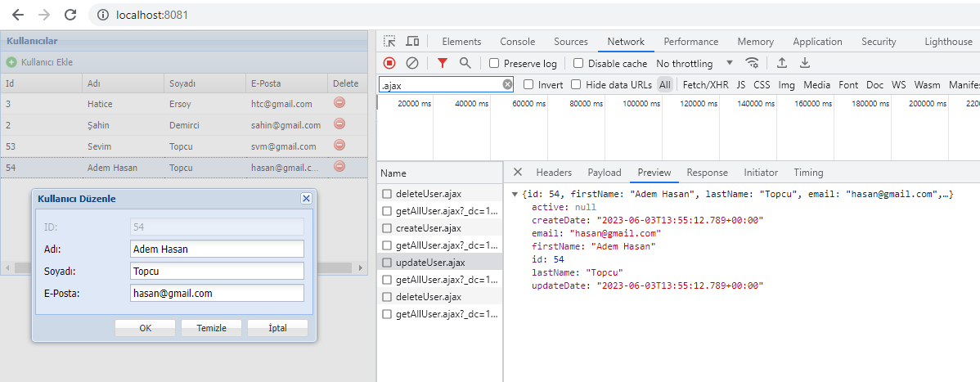Click OK in edit dialog
Screen dimensions: 980x382
[145, 328]
